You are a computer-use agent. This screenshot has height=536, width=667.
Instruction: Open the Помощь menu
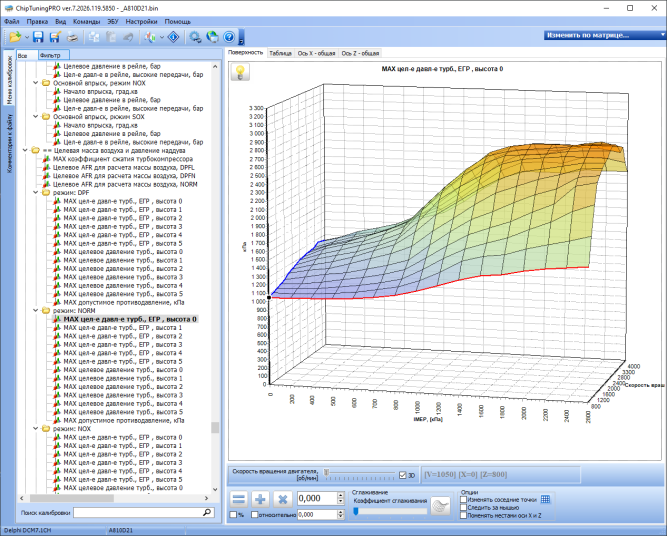177,21
